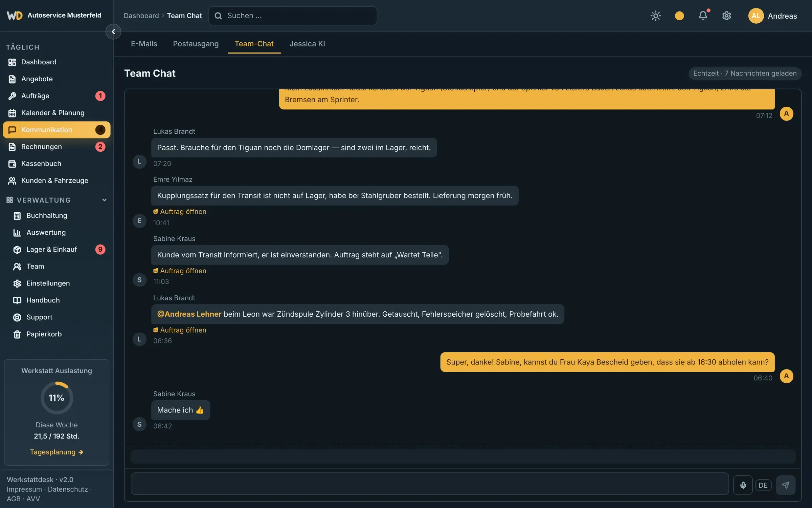Switch to the Postausgang tab

coord(196,44)
